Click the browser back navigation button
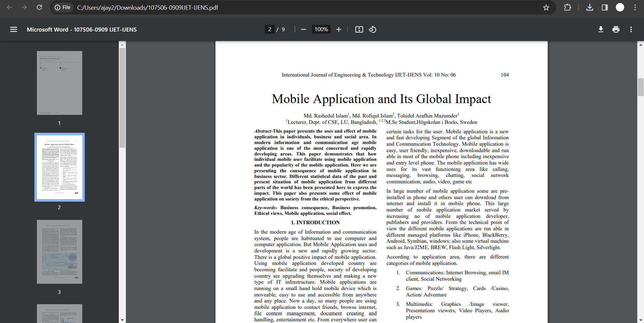 pyautogui.click(x=9, y=7)
